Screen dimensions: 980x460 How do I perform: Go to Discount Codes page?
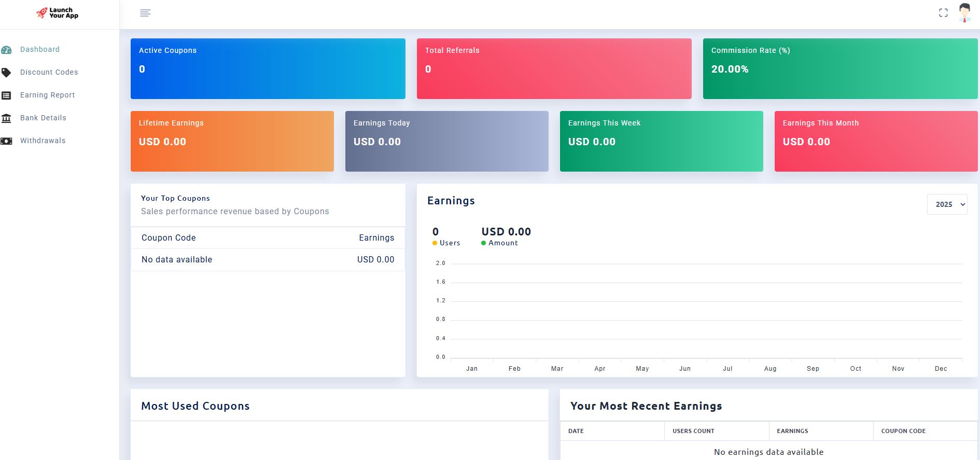(49, 72)
